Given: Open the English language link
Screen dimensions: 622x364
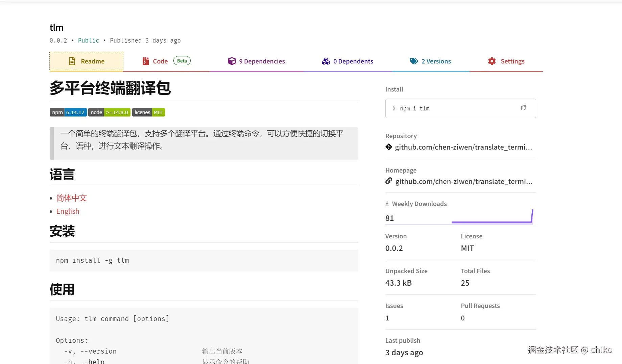Looking at the screenshot, I should click(68, 211).
